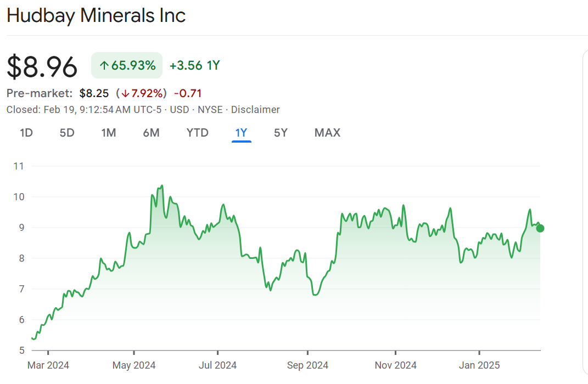
Task: Click the pre-market price $8.25
Action: click(94, 93)
